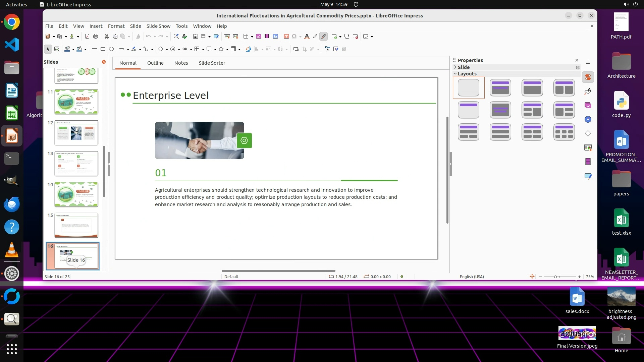Click the Export as PDF icon
Image resolution: width=644 pixels, height=362 pixels.
tap(87, 37)
